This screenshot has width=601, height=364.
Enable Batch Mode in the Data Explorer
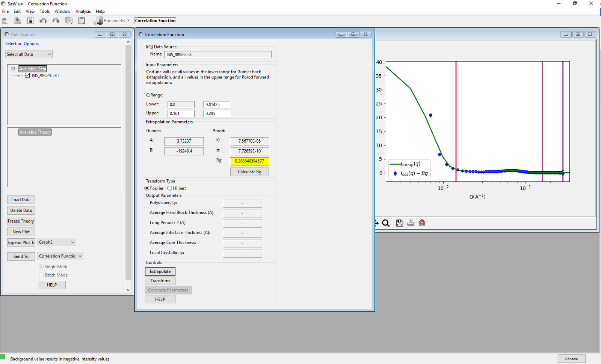pyautogui.click(x=41, y=275)
